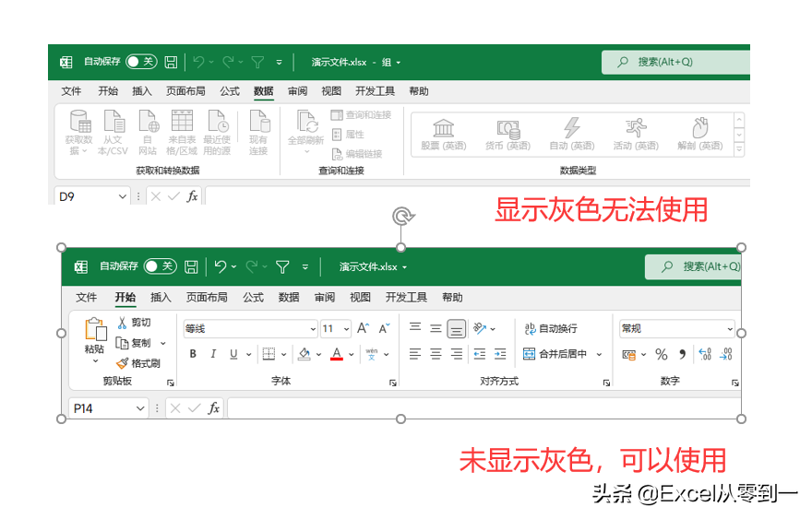Screen dimensions: 812x519
Task: Click the 搜索(Alt+Q) box in the Data window
Action: point(675,62)
